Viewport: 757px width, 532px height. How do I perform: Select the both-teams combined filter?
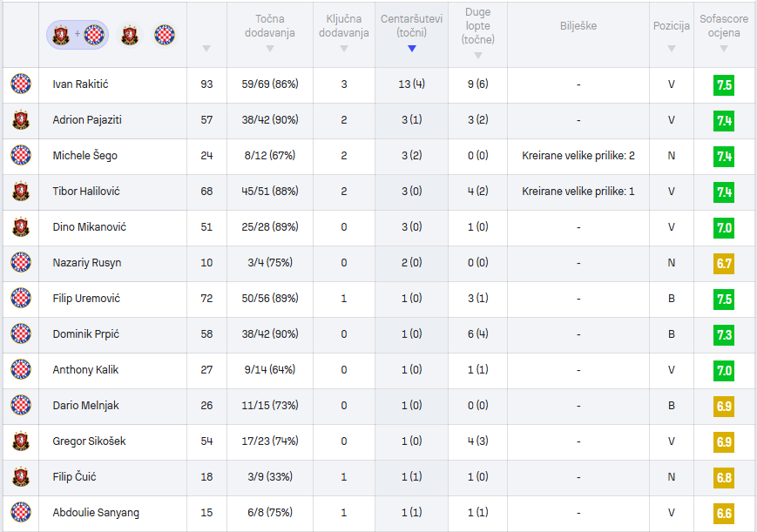click(x=78, y=35)
